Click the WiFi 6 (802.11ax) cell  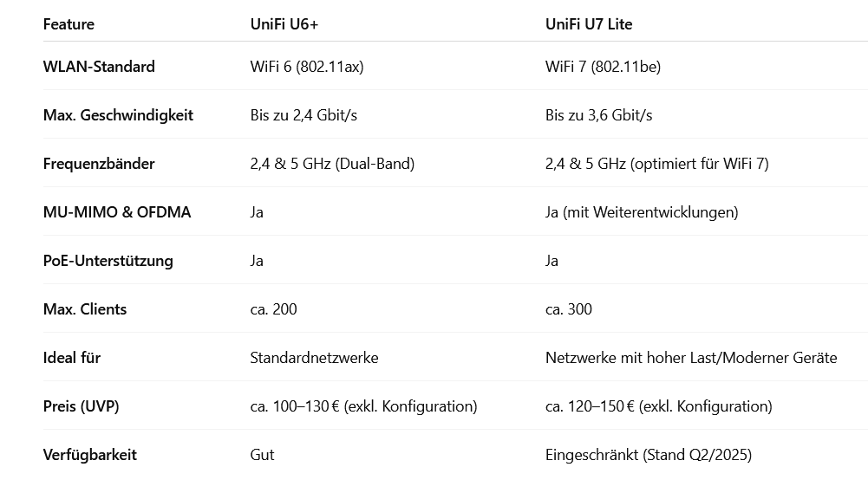click(x=307, y=67)
